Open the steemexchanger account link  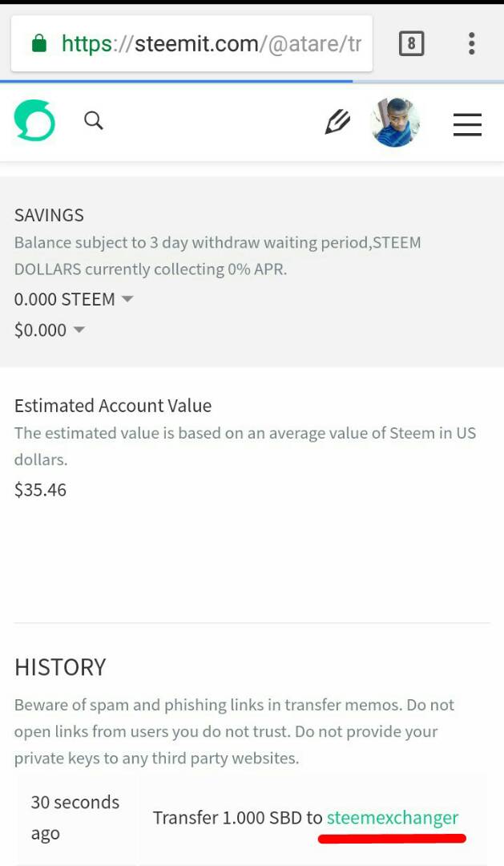pyautogui.click(x=393, y=818)
